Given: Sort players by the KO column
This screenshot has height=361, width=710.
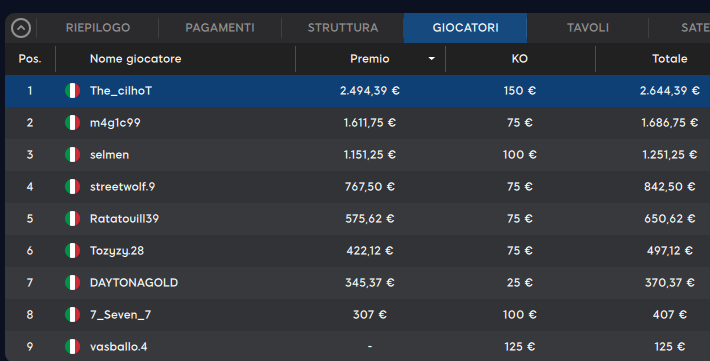Looking at the screenshot, I should 520,59.
